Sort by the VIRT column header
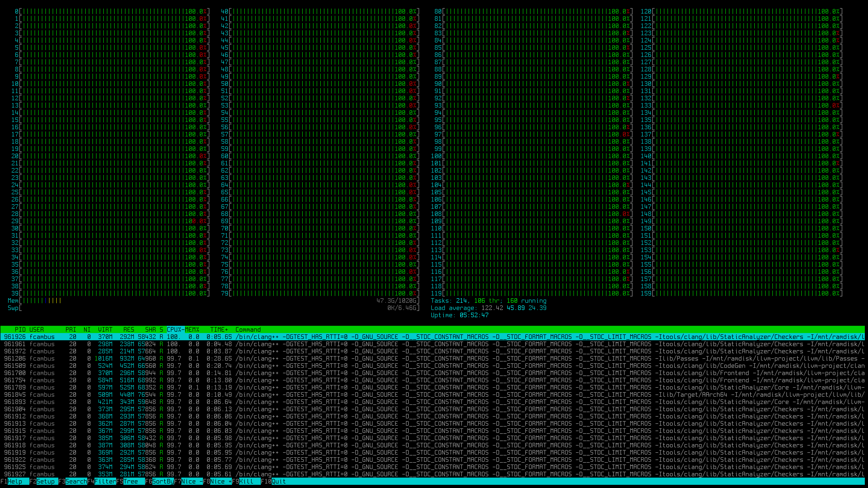868x488 pixels. coord(105,329)
